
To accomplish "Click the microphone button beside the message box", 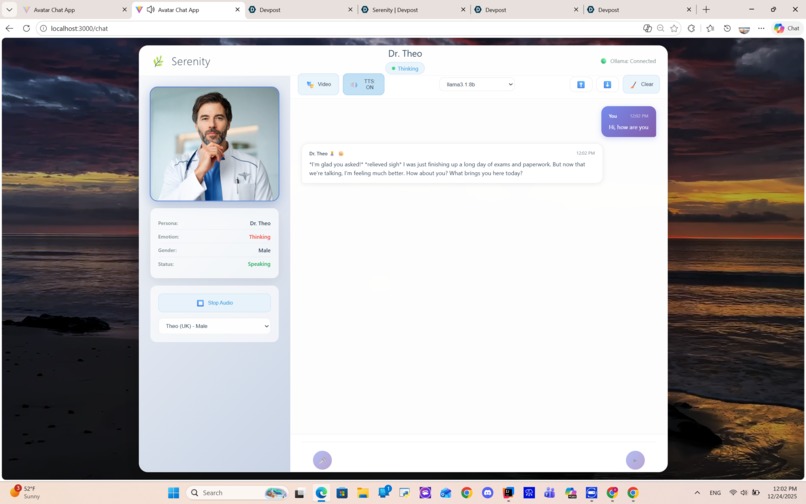I will pyautogui.click(x=322, y=460).
